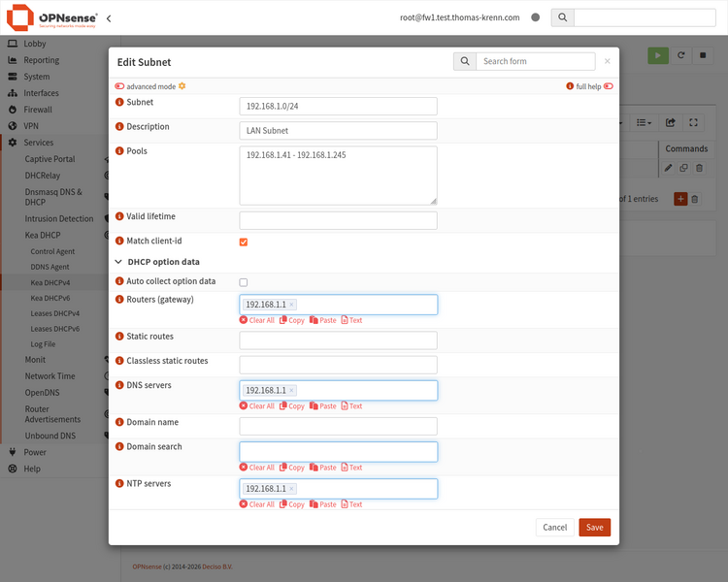Open Control Agent menu item
The height and width of the screenshot is (582, 728).
tap(52, 251)
